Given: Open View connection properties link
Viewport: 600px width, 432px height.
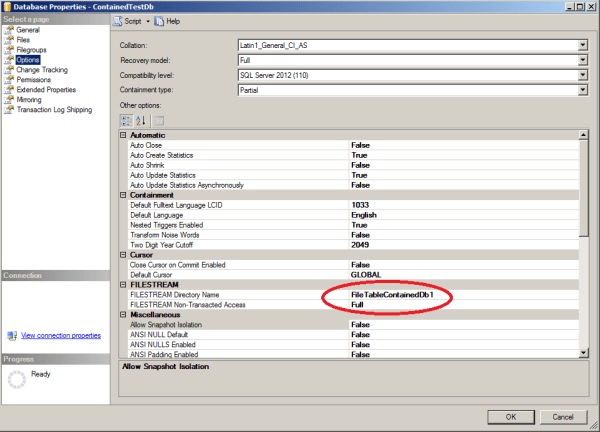Looking at the screenshot, I should point(61,336).
